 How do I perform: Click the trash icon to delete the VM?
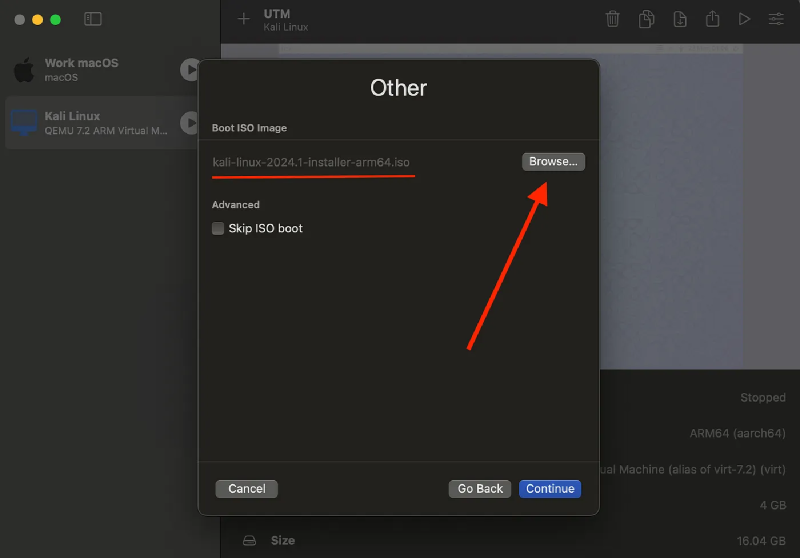pos(613,19)
